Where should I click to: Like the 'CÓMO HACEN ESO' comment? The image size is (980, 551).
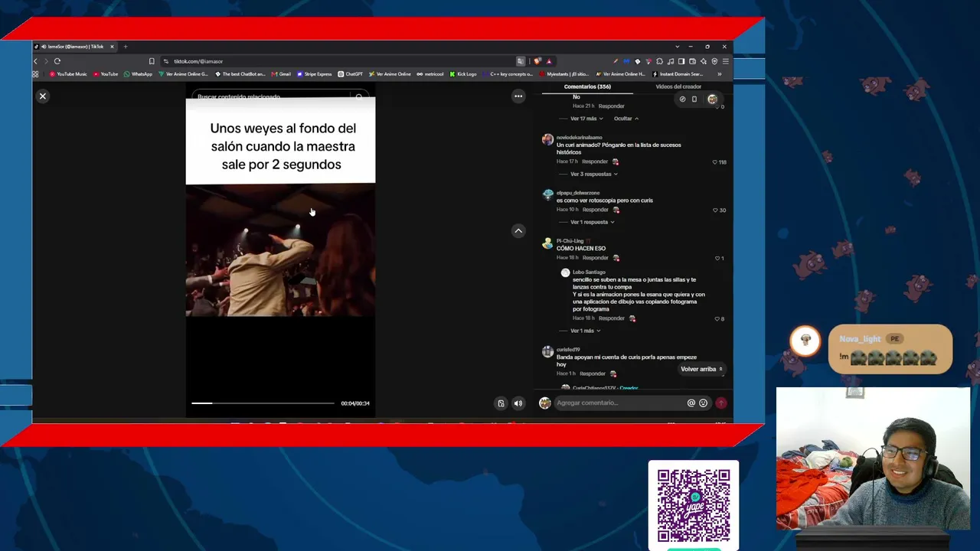point(719,259)
